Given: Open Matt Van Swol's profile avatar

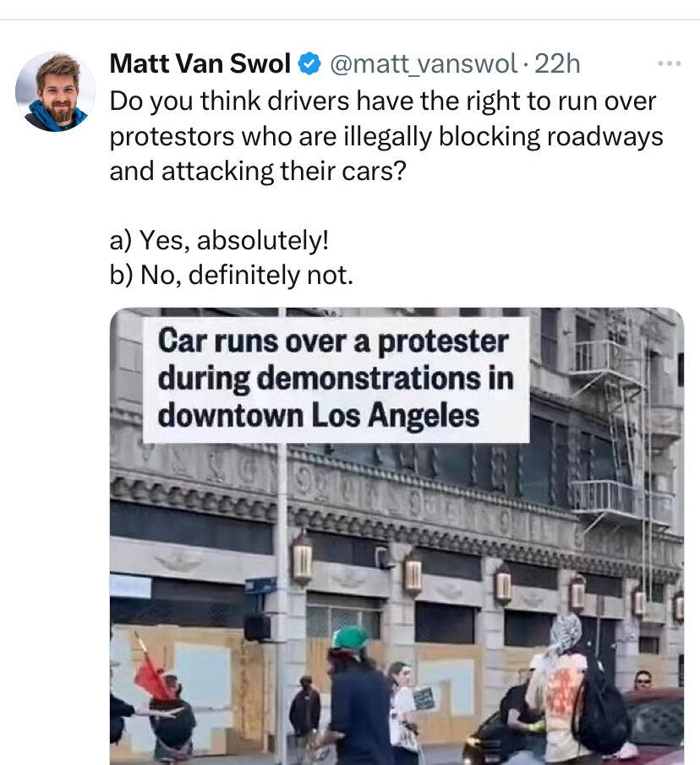Looking at the screenshot, I should coord(55,92).
